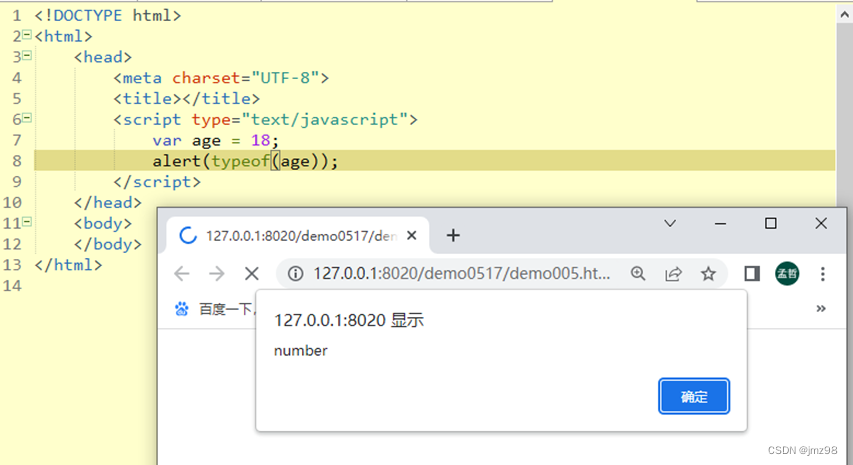Bookmark this page with star icon

click(x=708, y=274)
